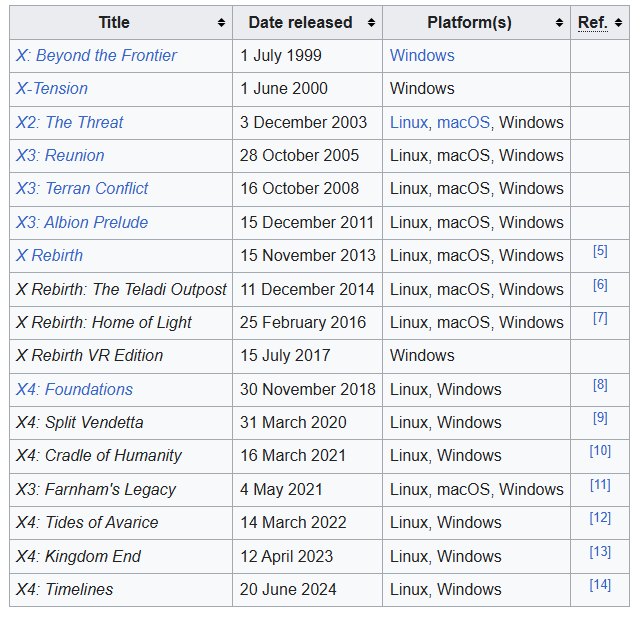
Task: Click the date 16 March 2021
Action: 293,456
